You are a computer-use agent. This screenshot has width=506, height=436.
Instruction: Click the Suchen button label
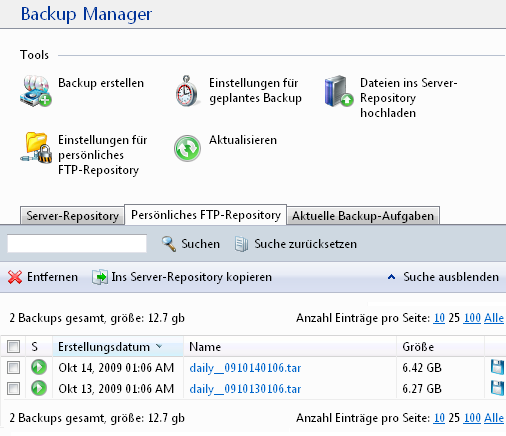tap(200, 244)
